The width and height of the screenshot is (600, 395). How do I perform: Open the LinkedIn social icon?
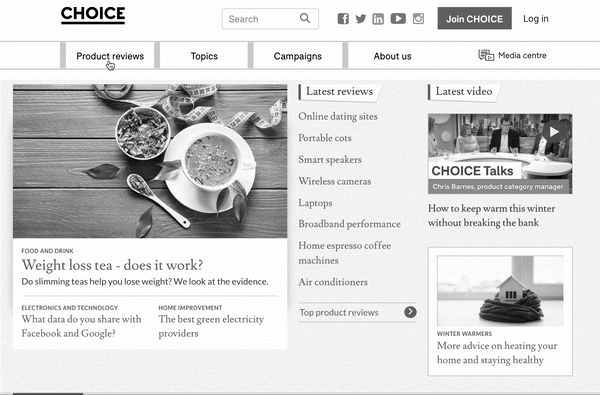click(x=378, y=19)
